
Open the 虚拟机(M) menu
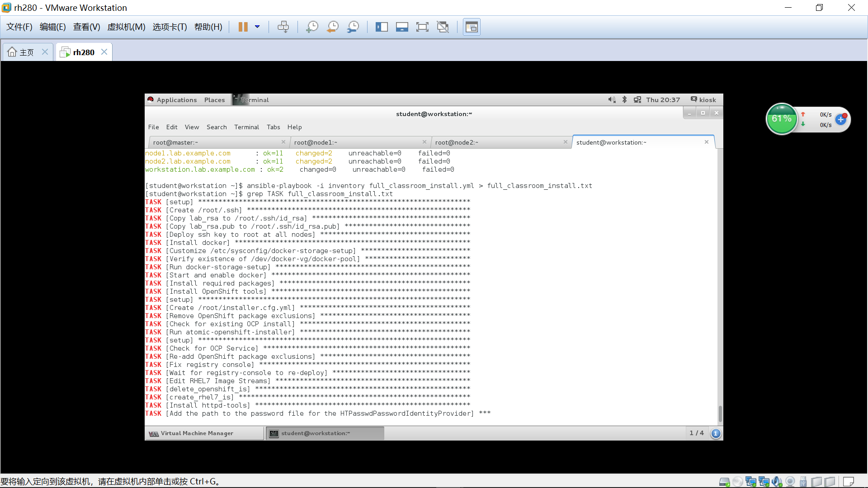pyautogui.click(x=126, y=27)
